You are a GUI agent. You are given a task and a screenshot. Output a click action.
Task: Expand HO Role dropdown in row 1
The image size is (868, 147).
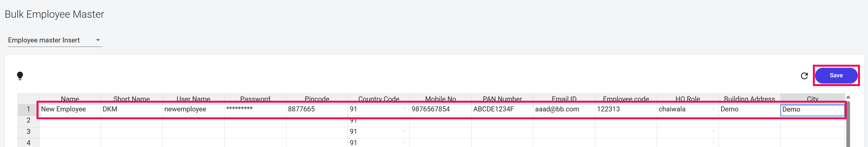[713, 109]
